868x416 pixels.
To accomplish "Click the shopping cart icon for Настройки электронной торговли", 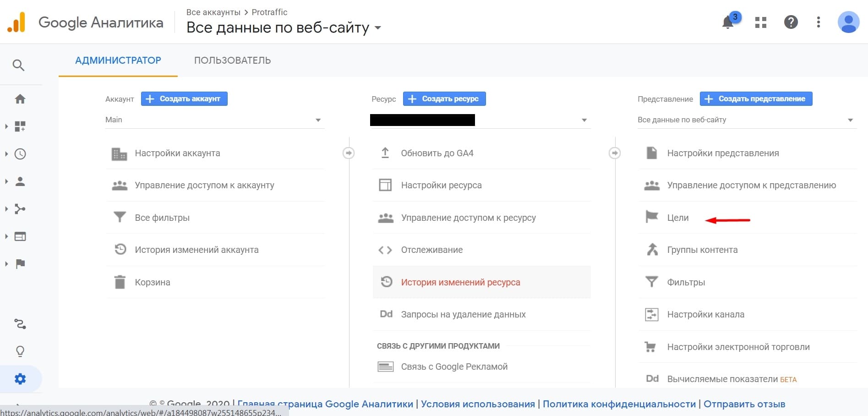I will 650,347.
